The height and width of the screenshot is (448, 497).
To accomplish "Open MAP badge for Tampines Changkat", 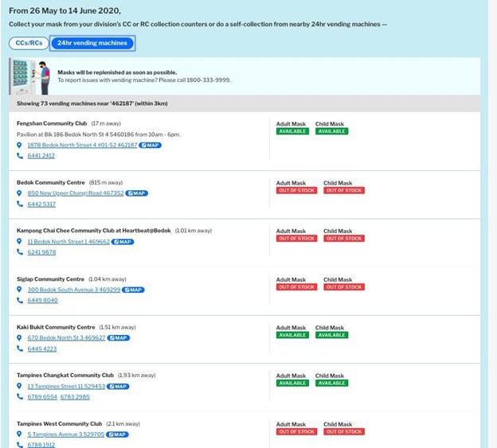I will coord(118,386).
